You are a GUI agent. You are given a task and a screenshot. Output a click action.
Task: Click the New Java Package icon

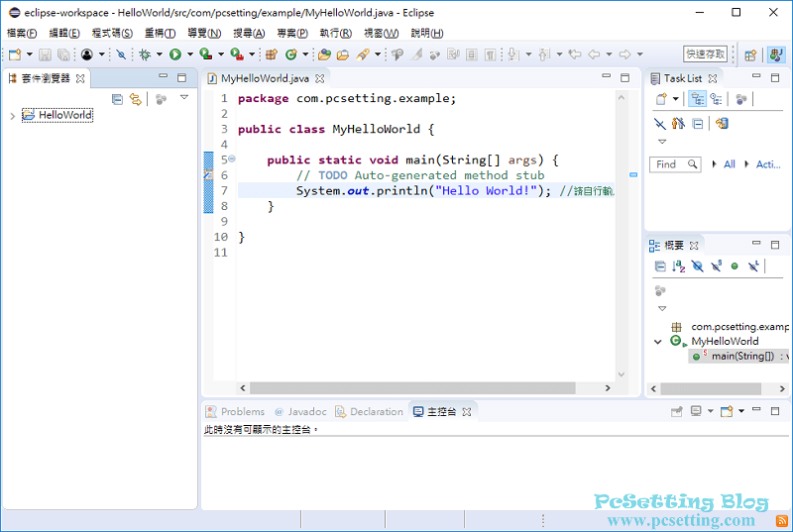(x=272, y=54)
